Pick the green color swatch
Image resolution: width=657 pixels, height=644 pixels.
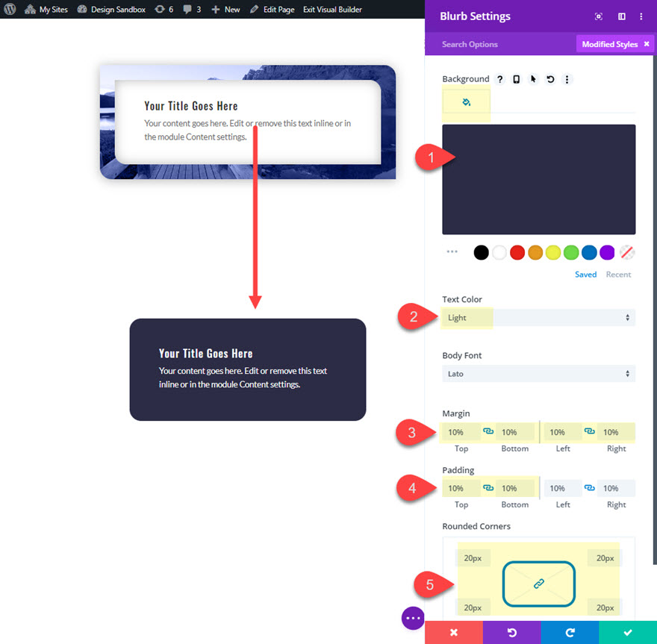(571, 252)
